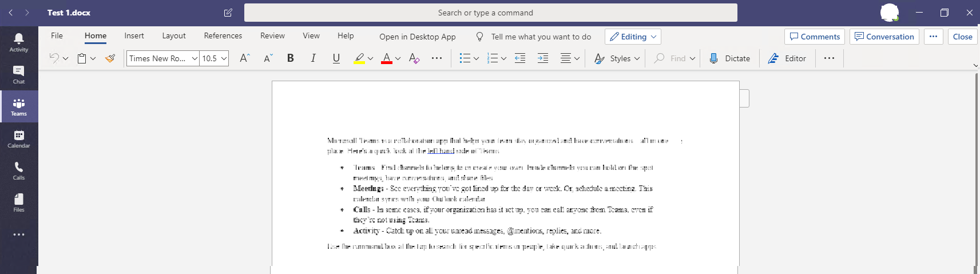Clear formatting with the eraser icon
Viewport: 980px width, 274px height.
[x=414, y=58]
